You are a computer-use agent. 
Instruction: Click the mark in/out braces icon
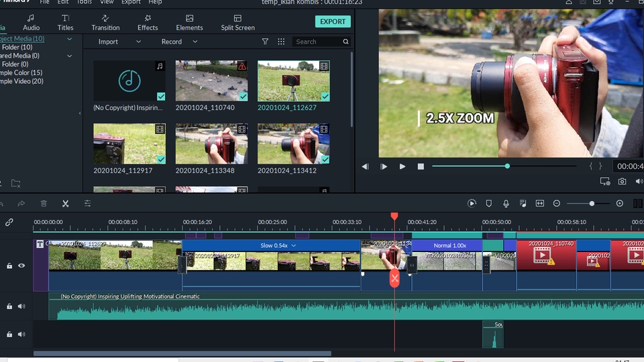[596, 166]
